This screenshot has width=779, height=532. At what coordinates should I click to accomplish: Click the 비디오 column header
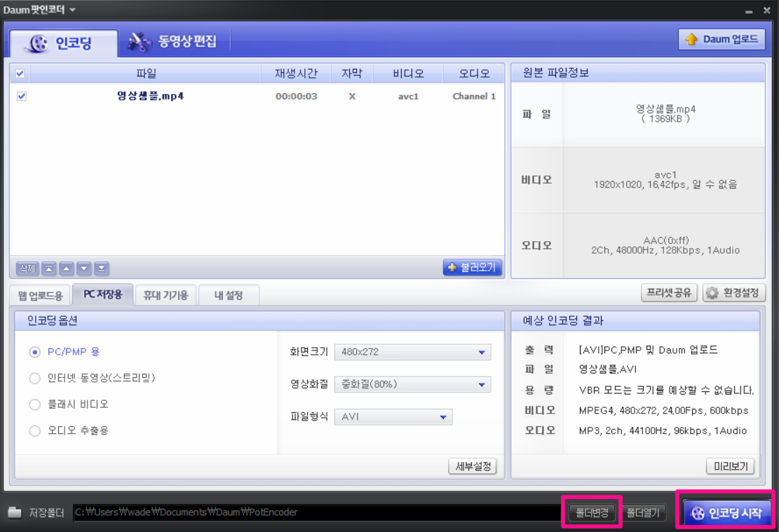(x=408, y=74)
